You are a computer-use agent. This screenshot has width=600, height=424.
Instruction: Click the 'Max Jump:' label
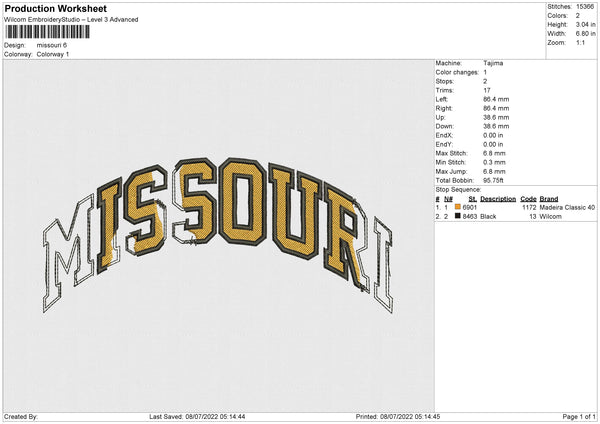451,171
